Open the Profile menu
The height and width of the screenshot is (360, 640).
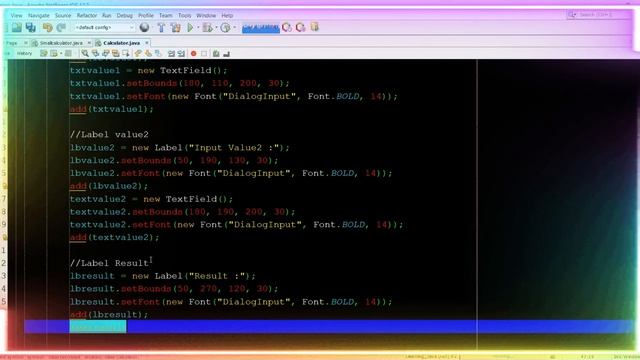[x=146, y=15]
